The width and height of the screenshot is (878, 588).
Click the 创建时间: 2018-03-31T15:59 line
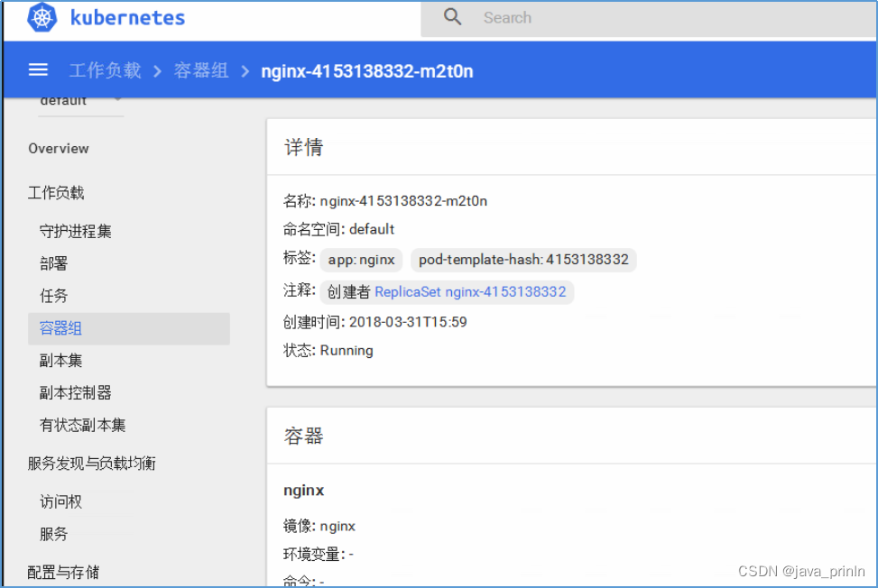pos(375,322)
